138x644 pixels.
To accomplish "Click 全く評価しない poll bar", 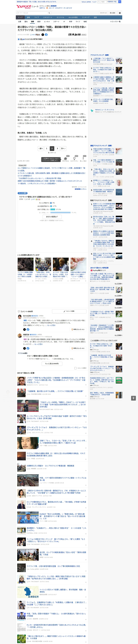I will click(x=61, y=213).
